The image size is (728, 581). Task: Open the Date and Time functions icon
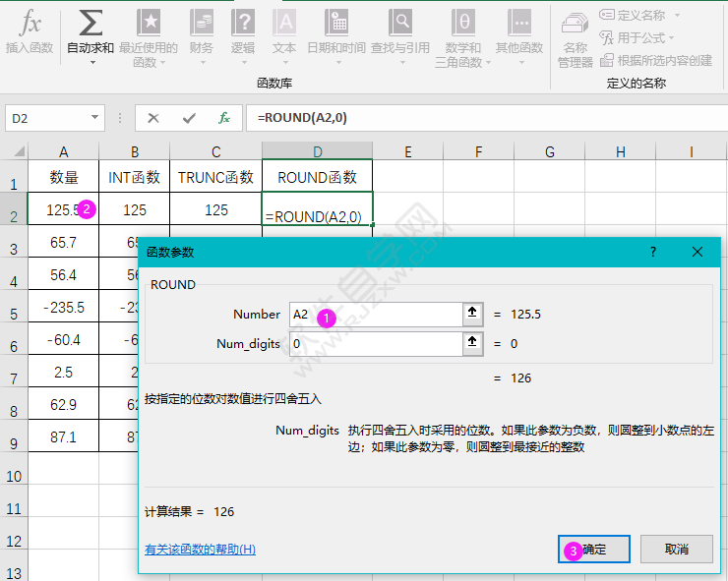[335, 23]
